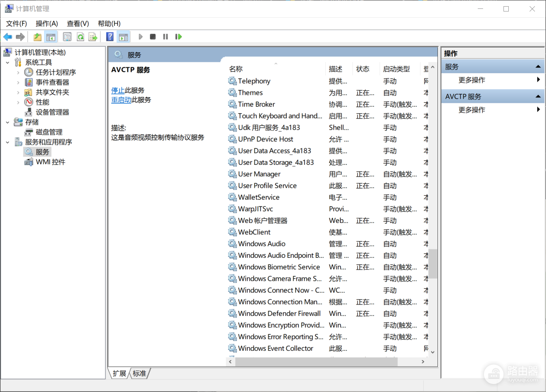Collapse the 系统工具 tree node
The height and width of the screenshot is (392, 546).
tap(8, 62)
